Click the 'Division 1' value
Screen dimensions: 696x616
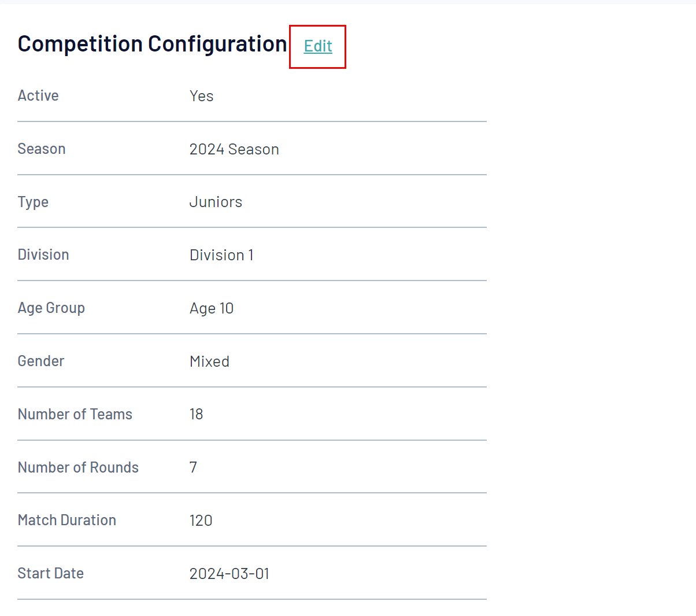point(221,255)
